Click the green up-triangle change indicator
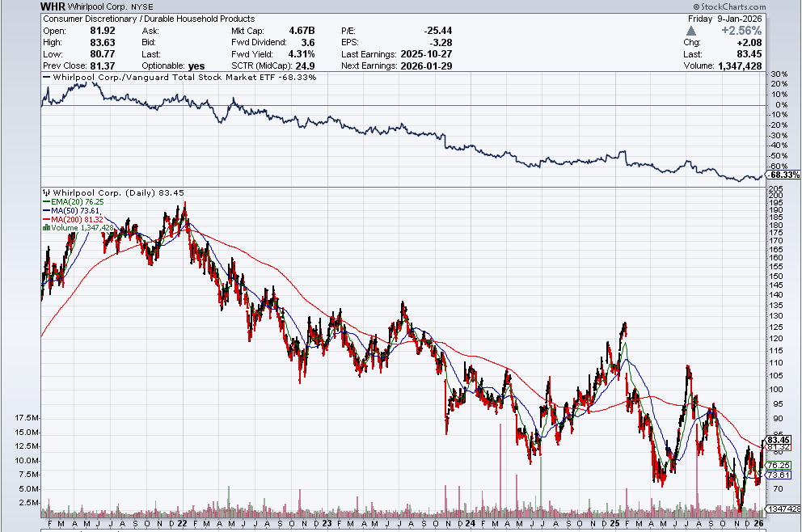 pos(691,31)
